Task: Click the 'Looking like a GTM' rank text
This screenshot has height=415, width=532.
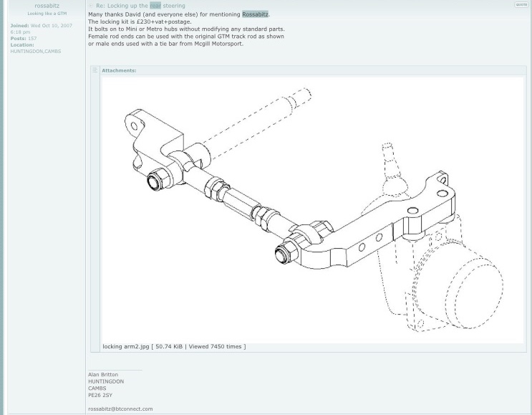Action: pos(47,14)
